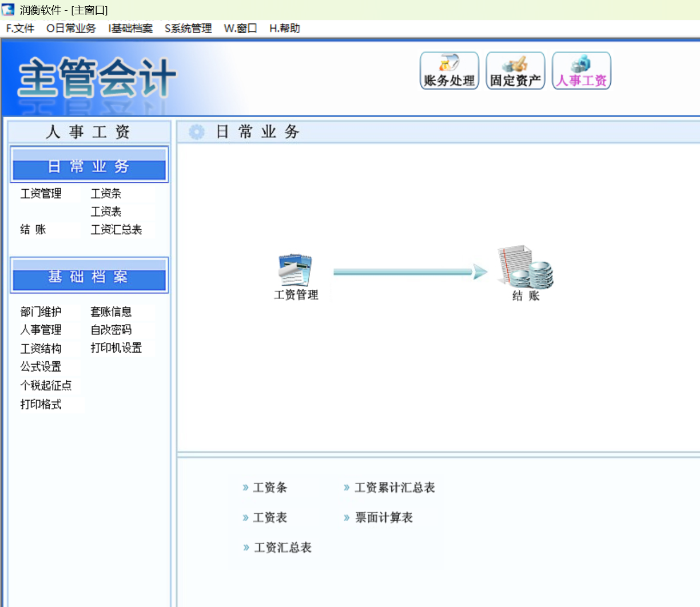
Task: Select 个税起征点 in the sidebar
Action: [46, 386]
